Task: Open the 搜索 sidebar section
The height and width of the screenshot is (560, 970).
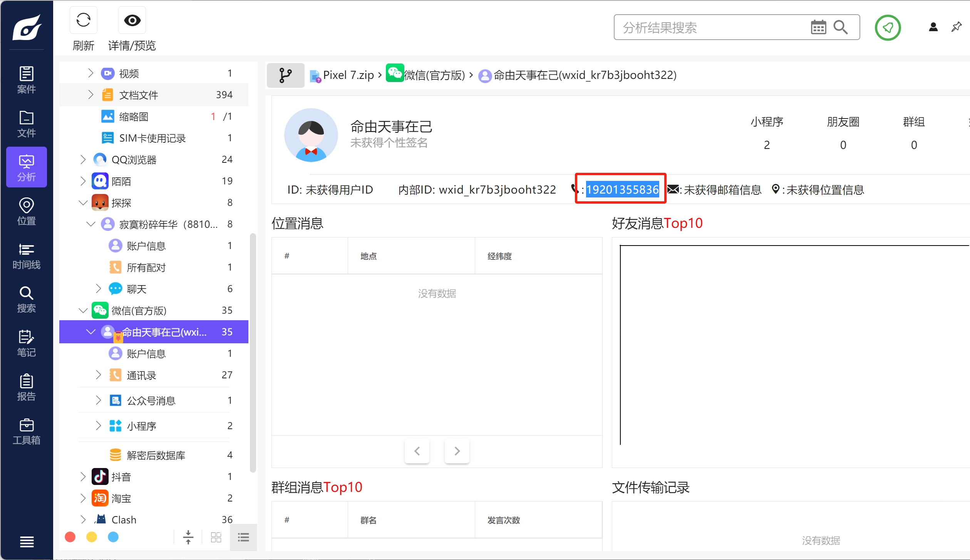Action: tap(26, 299)
